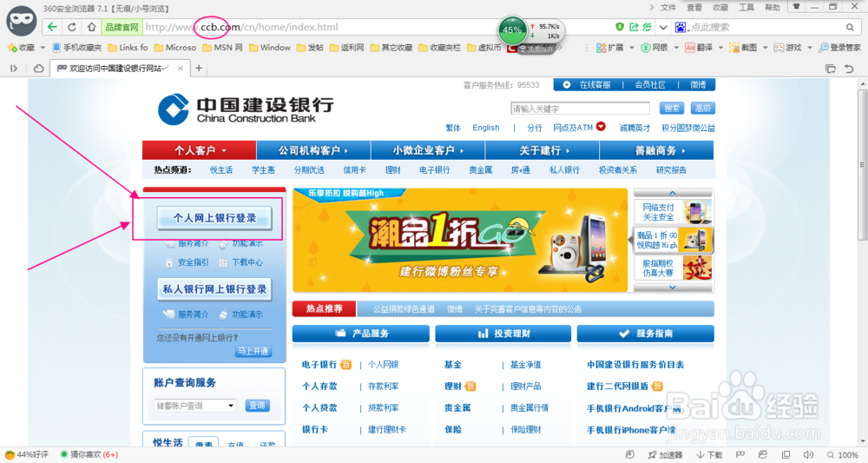
Task: Open the 扩展 extensions toolbar icon
Action: click(x=609, y=48)
